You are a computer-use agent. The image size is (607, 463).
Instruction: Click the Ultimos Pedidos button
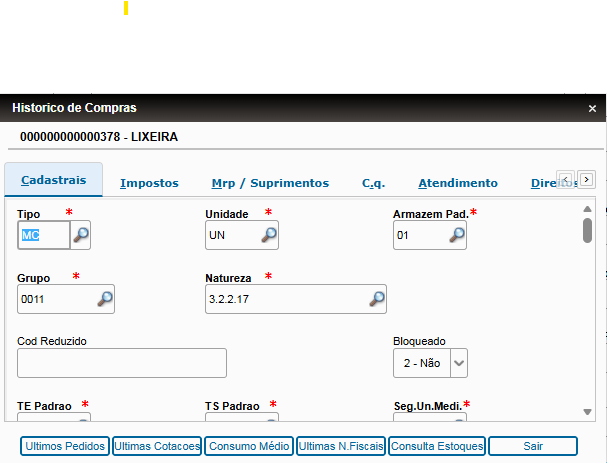(x=65, y=446)
